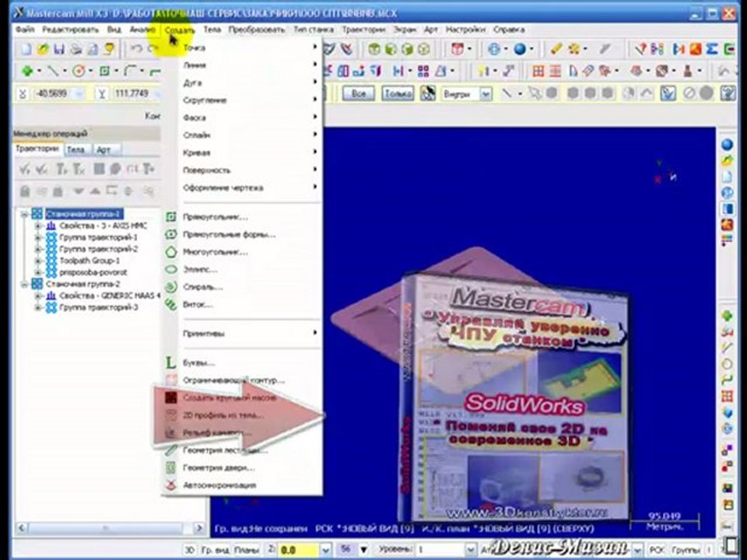The image size is (747, 560).
Task: Click the wireframe globe display icon
Action: point(494,48)
